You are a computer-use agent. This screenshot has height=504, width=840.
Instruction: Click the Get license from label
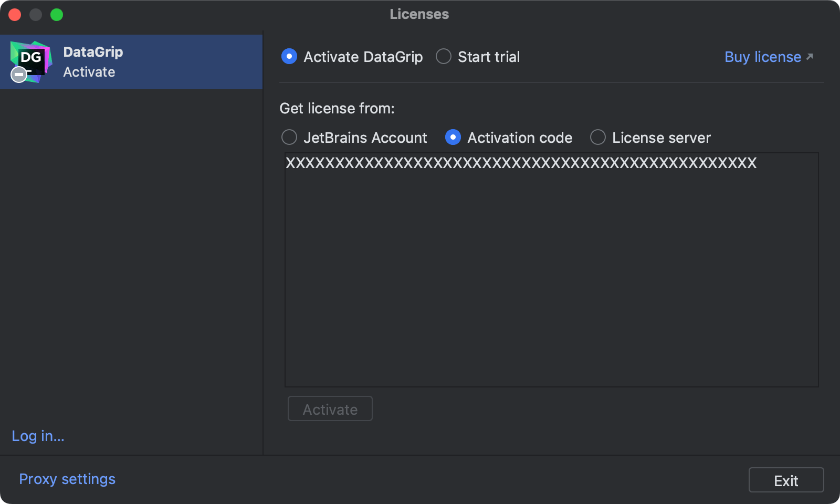337,109
